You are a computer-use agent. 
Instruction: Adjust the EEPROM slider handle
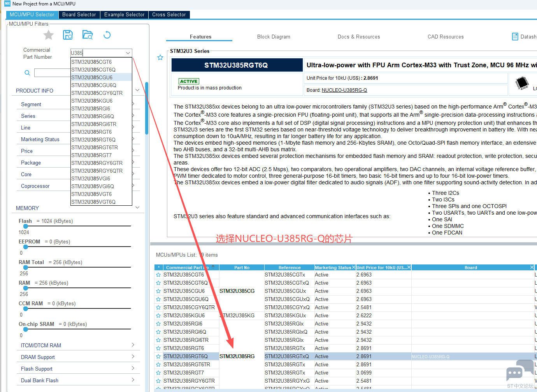tap(26, 247)
